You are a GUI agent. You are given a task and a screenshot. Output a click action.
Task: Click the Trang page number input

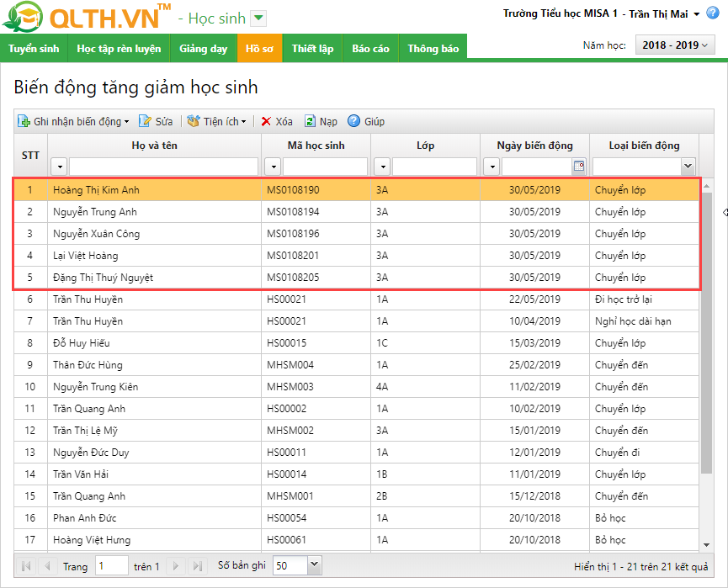(111, 566)
